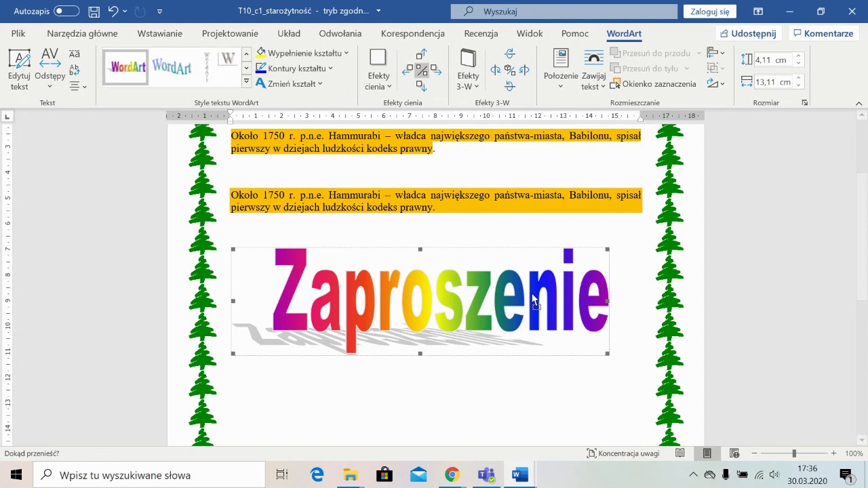868x488 pixels.
Task: Open the rotate objects dropdown
Action: [x=715, y=83]
